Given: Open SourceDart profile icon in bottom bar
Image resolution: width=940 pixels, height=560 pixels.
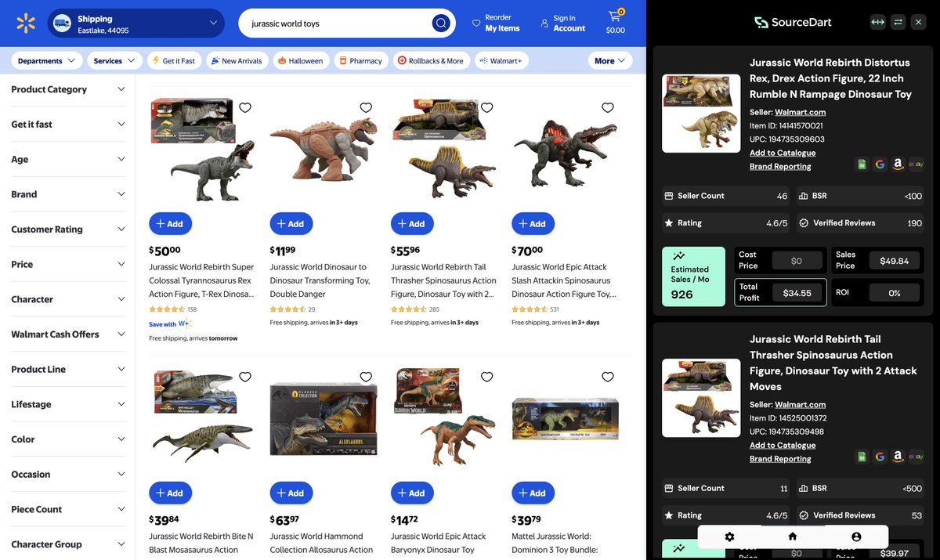Looking at the screenshot, I should (856, 537).
